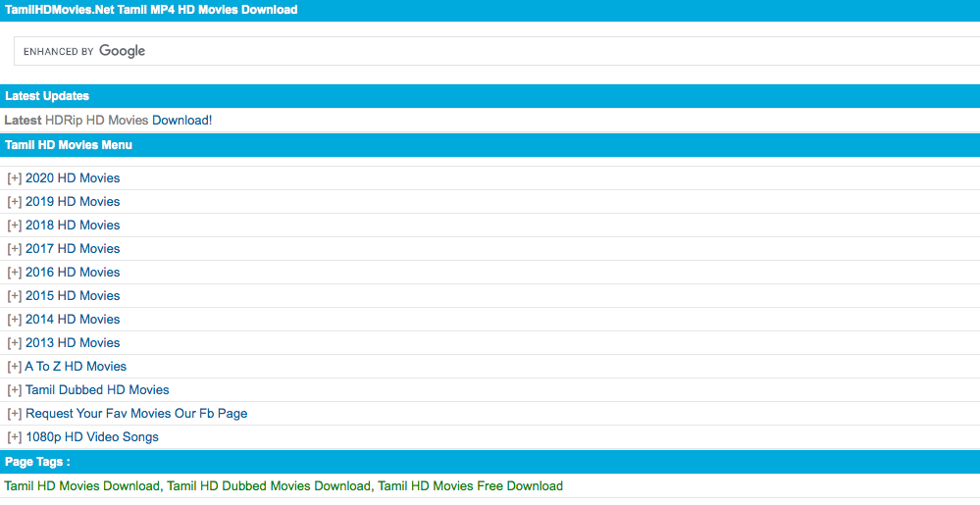Expand the [+] before 2018 HD Movies
The image size is (980, 505).
pos(14,226)
